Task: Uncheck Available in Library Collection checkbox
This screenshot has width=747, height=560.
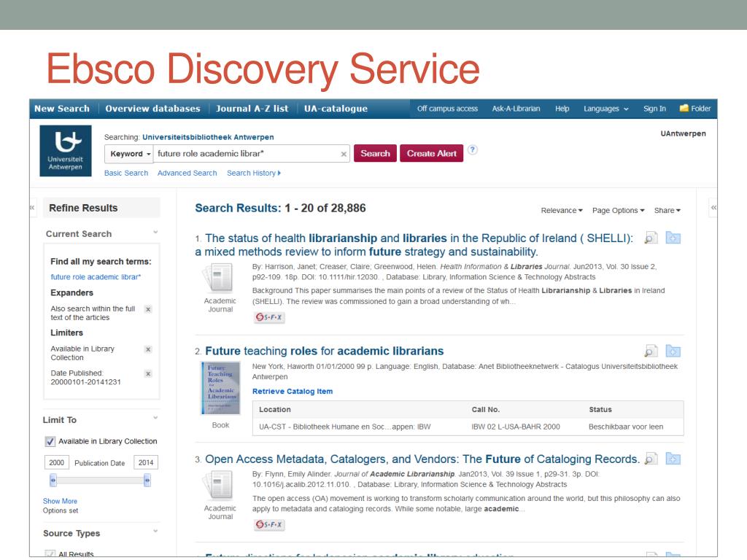Action: [x=50, y=441]
